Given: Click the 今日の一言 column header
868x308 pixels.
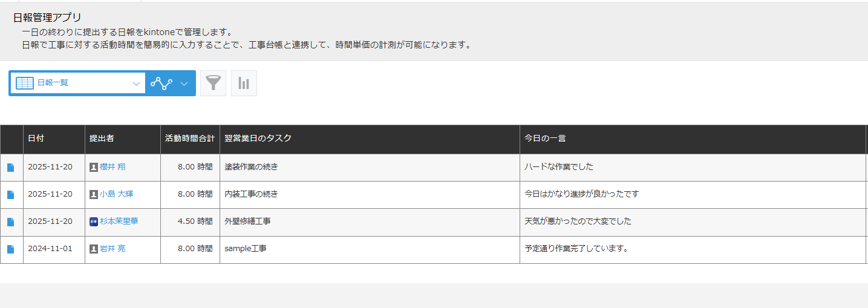Looking at the screenshot, I should tap(544, 139).
